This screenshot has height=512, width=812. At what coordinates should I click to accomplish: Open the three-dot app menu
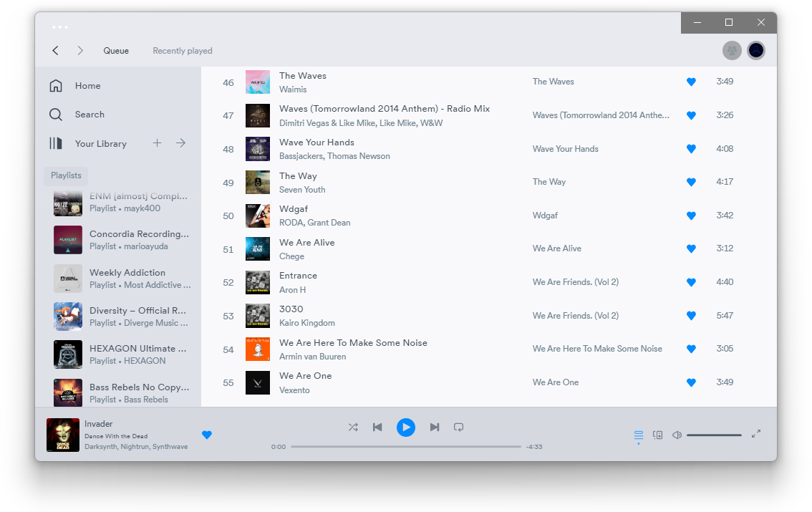tap(60, 26)
